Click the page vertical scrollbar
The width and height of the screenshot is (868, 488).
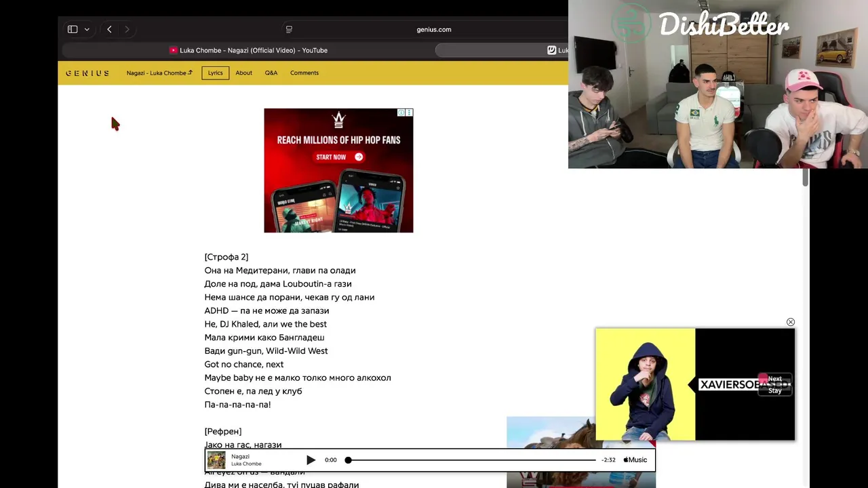pos(806,178)
